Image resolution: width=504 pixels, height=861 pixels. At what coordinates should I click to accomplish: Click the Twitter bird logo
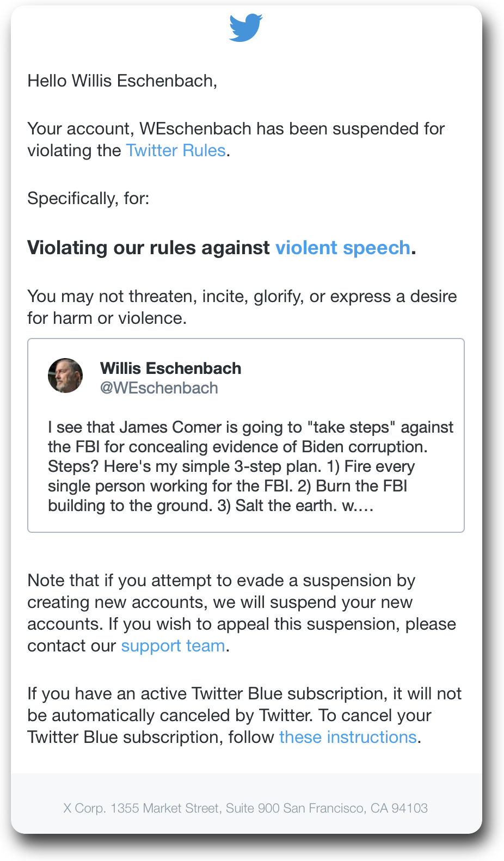[246, 28]
